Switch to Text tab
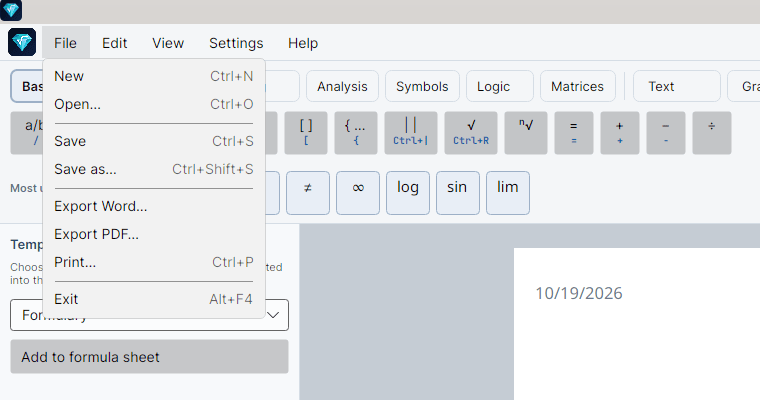Screen dimensions: 760x400 (x=677, y=86)
